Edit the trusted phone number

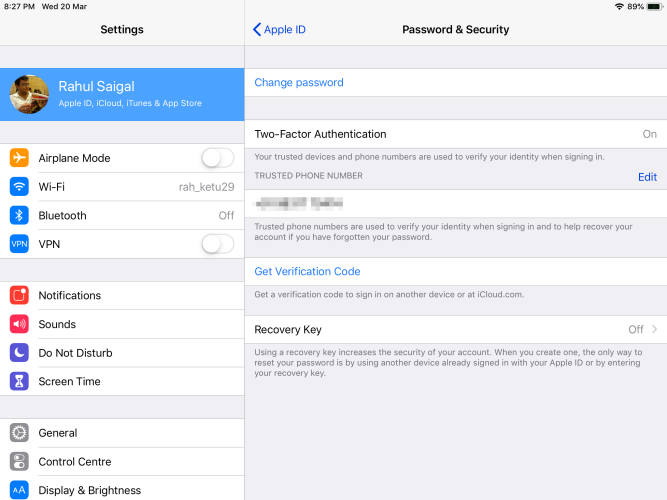click(647, 177)
